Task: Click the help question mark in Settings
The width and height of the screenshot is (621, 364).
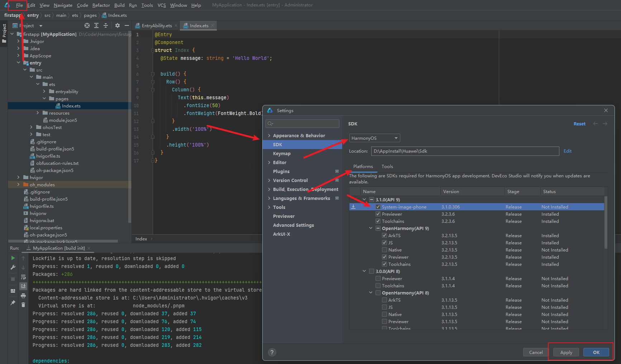Action: coord(272,352)
